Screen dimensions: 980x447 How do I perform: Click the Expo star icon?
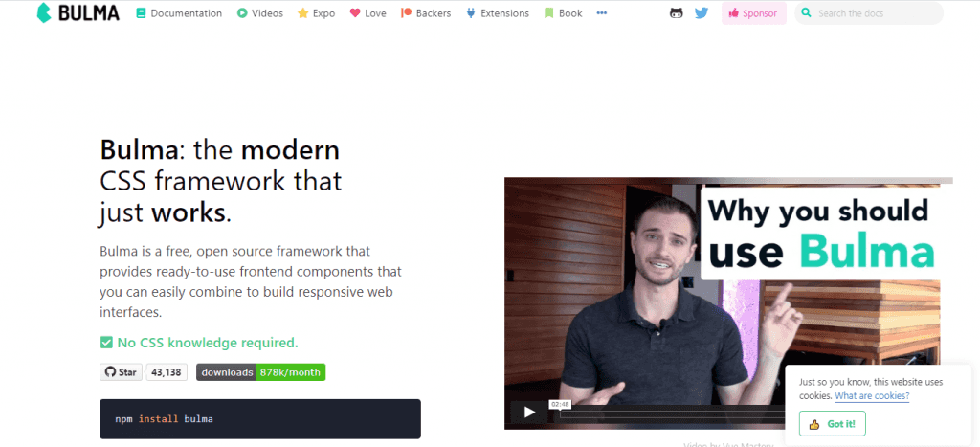[303, 13]
